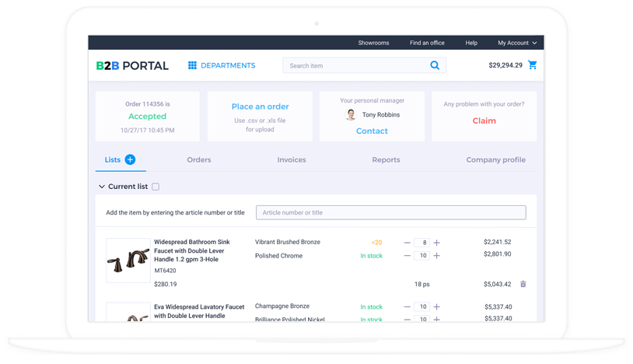
Task: Open the shopping cart icon
Action: click(533, 65)
